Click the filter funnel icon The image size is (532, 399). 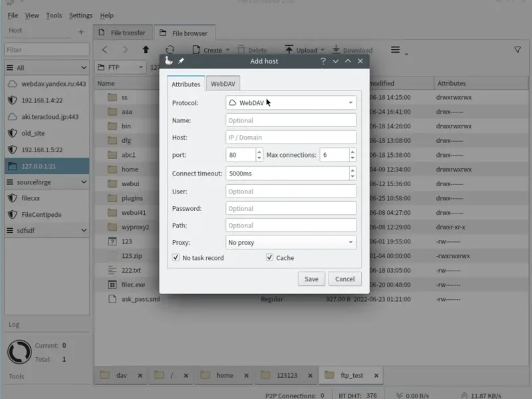coord(517,49)
